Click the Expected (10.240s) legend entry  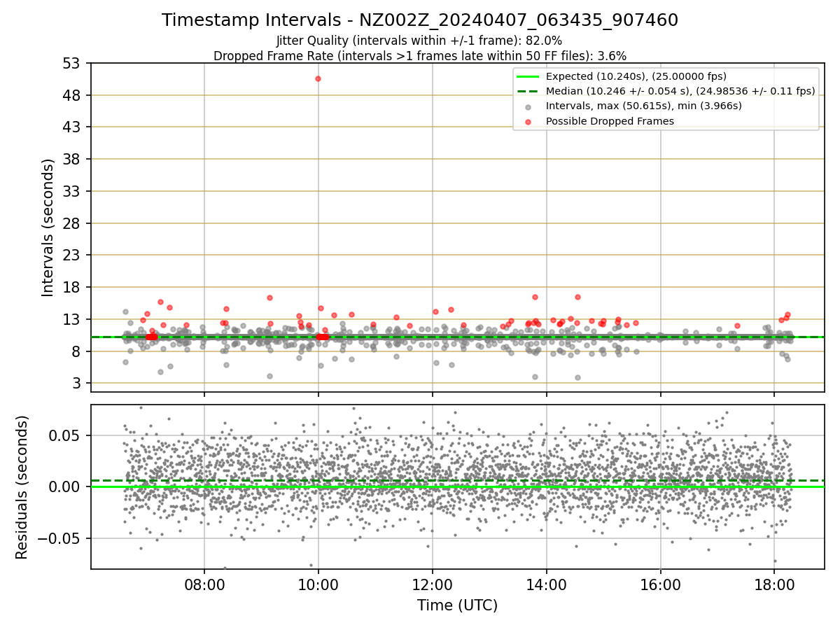point(636,76)
